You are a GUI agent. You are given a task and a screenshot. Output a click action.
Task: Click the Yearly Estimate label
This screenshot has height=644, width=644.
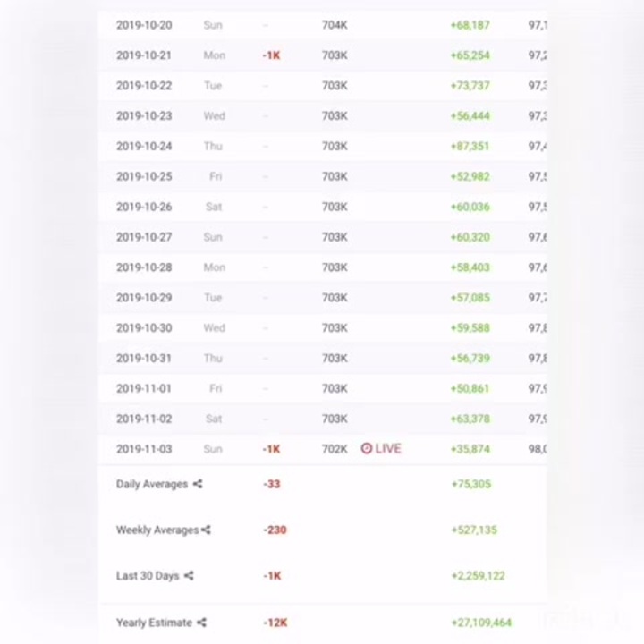154,623
